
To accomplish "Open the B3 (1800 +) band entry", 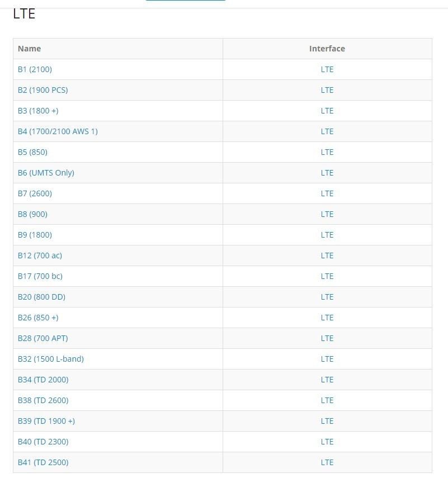I will point(38,111).
